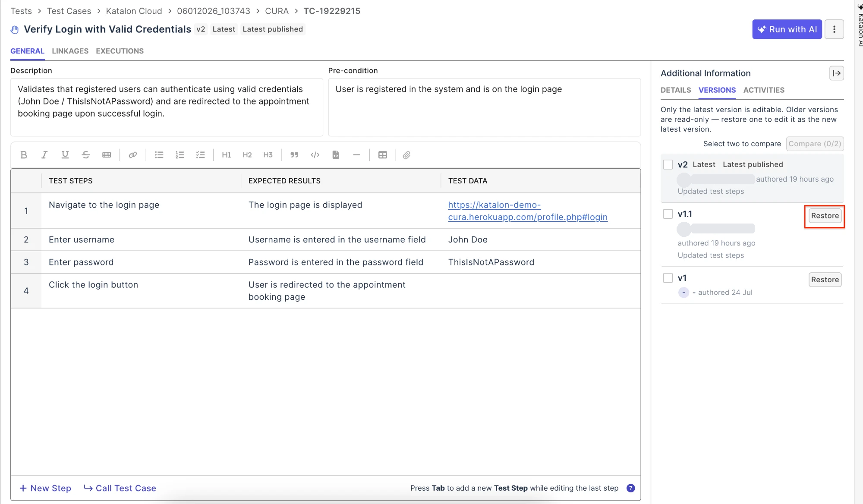Restore version v1.1
Viewport: 863px width, 504px height.
coord(825,216)
